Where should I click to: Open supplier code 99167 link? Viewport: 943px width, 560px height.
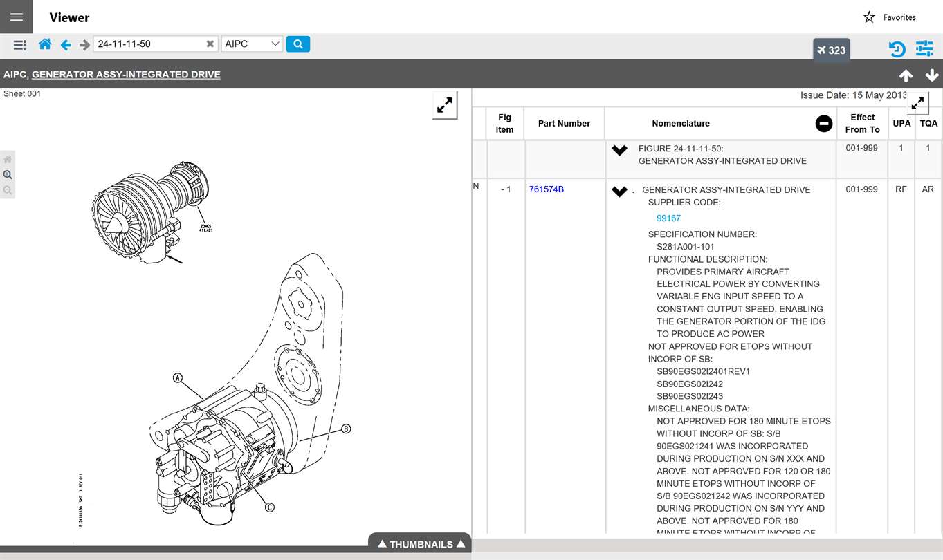click(669, 218)
